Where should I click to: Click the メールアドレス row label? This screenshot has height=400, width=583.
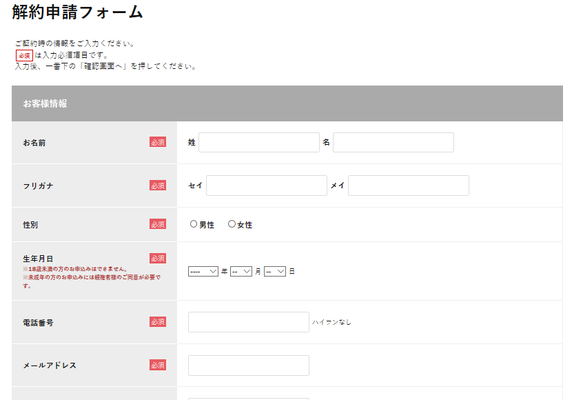coord(50,365)
